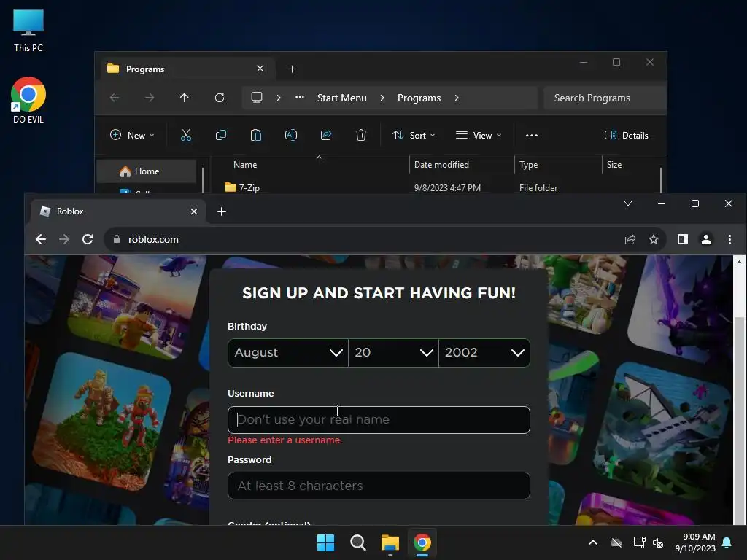This screenshot has height=560, width=747.
Task: Click the Up arrow in File Explorer
Action: (185, 98)
